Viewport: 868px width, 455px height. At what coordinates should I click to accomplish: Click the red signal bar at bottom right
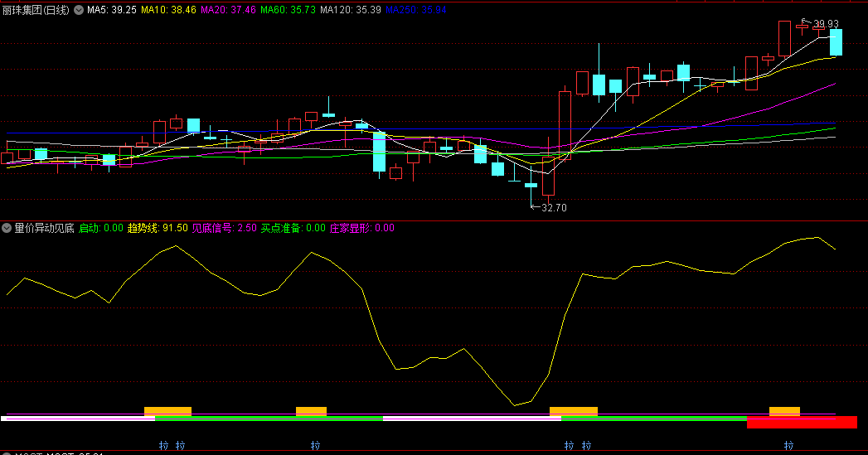coord(801,423)
